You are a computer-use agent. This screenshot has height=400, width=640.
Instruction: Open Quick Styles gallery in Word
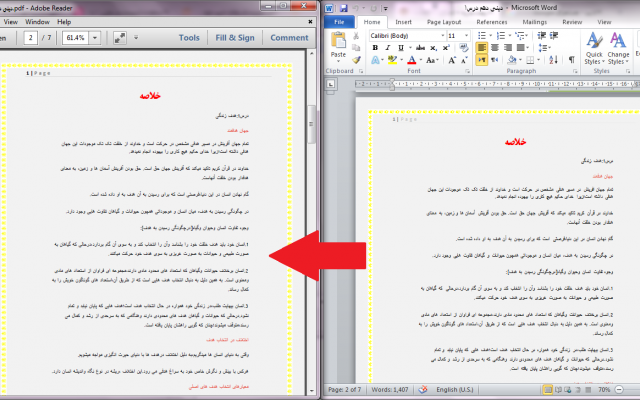(594, 48)
